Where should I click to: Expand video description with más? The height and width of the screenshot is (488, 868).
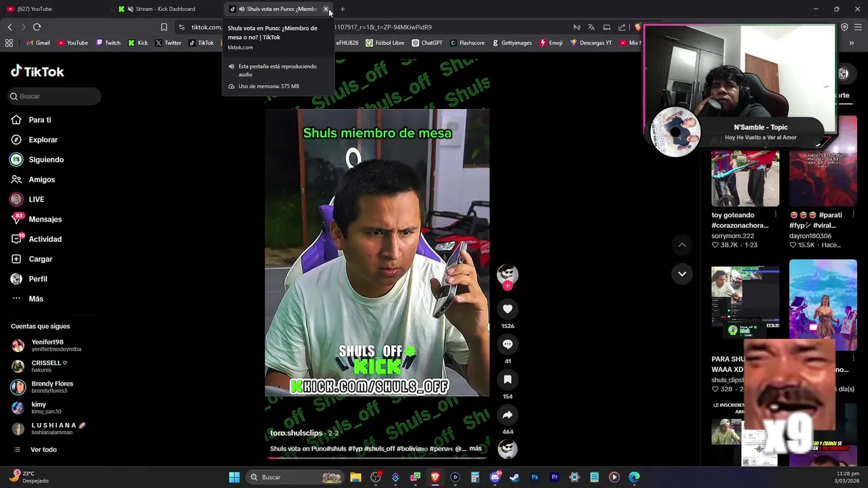475,449
